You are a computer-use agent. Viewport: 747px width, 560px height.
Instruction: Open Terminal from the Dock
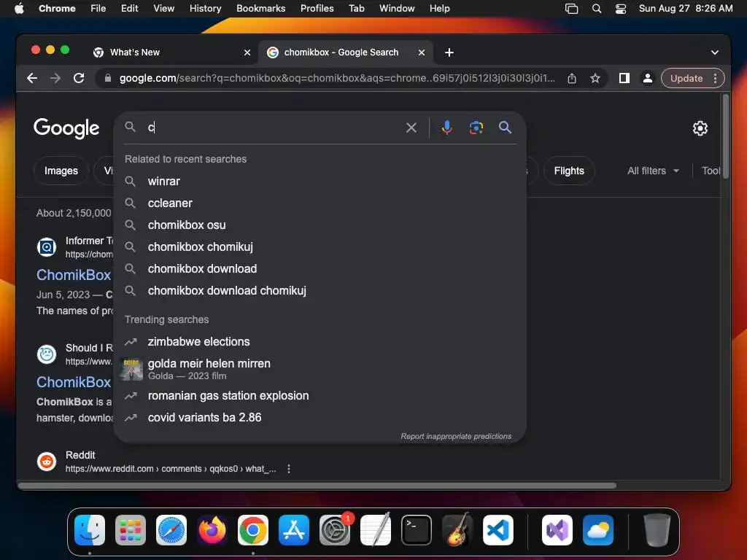[417, 530]
